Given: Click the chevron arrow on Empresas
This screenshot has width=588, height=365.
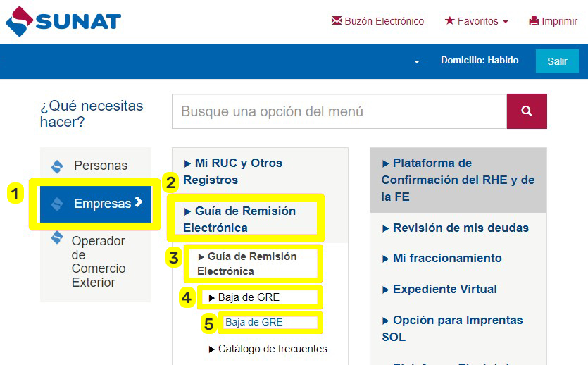Looking at the screenshot, I should 139,202.
